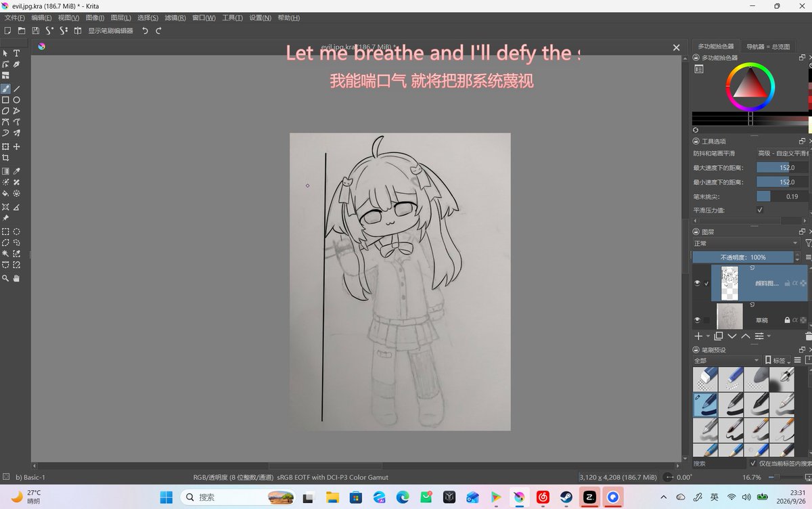Image resolution: width=812 pixels, height=509 pixels.
Task: Click the layer 不透明度 100% slider
Action: click(x=743, y=257)
